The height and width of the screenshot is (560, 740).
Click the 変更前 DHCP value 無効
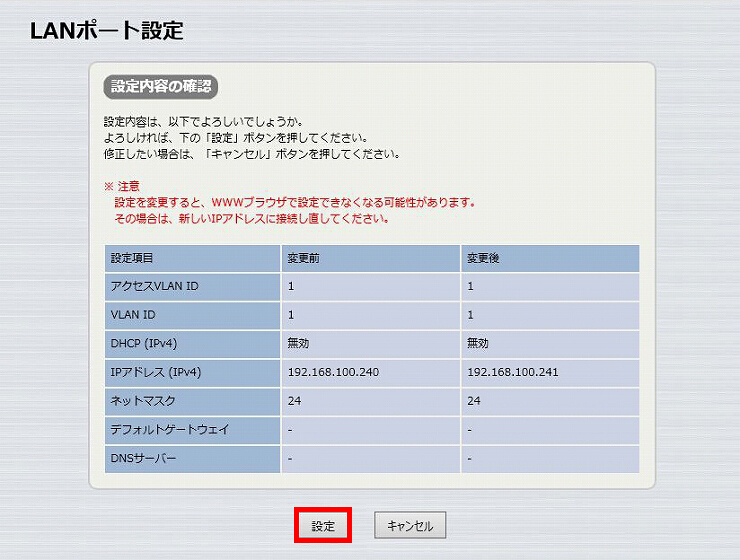298,343
